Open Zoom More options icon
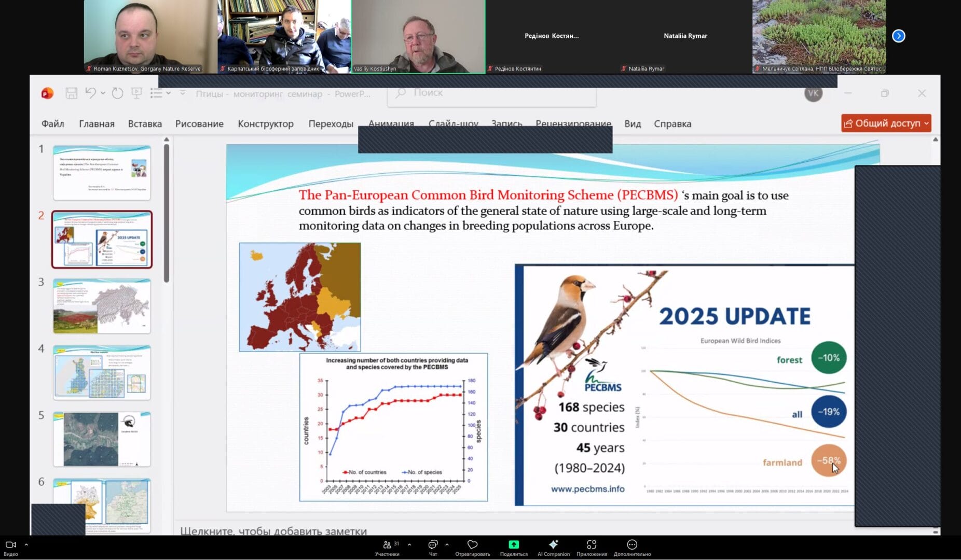961x560 pixels. click(631, 545)
